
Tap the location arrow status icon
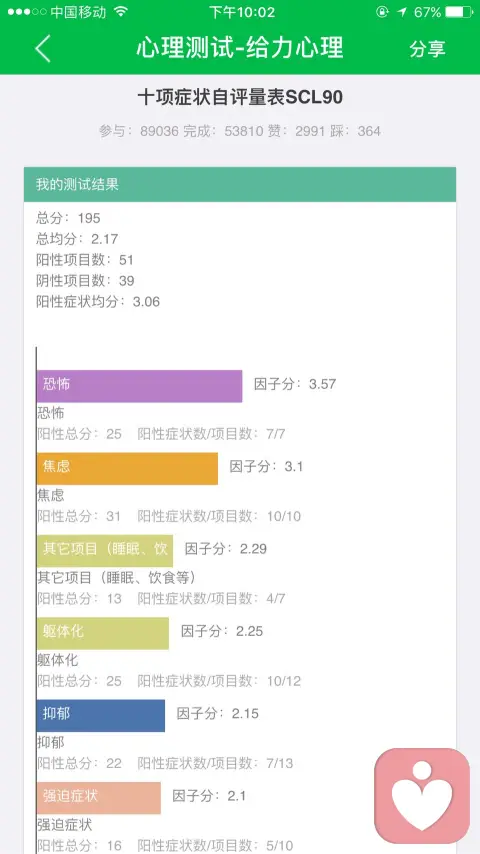[x=402, y=12]
